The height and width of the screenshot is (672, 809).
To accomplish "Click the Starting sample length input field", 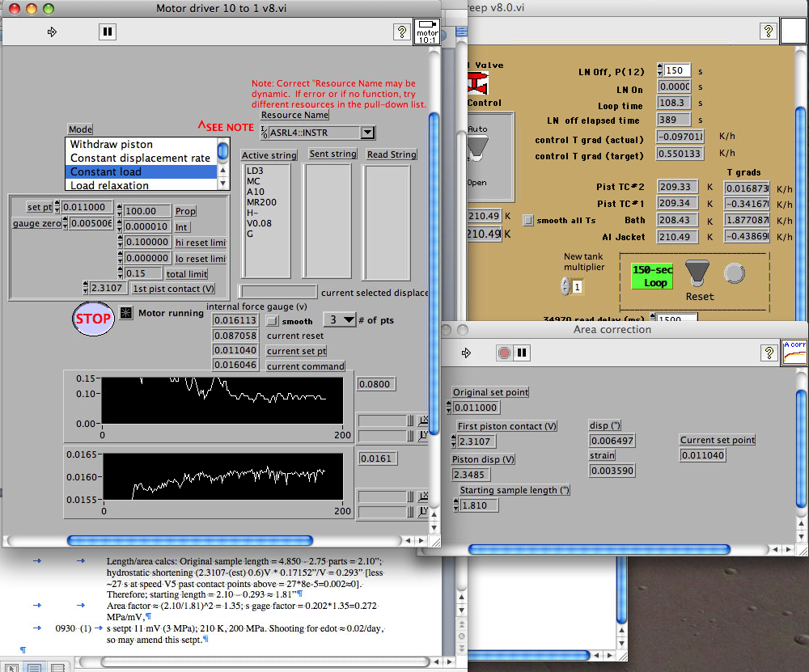I will click(x=479, y=505).
